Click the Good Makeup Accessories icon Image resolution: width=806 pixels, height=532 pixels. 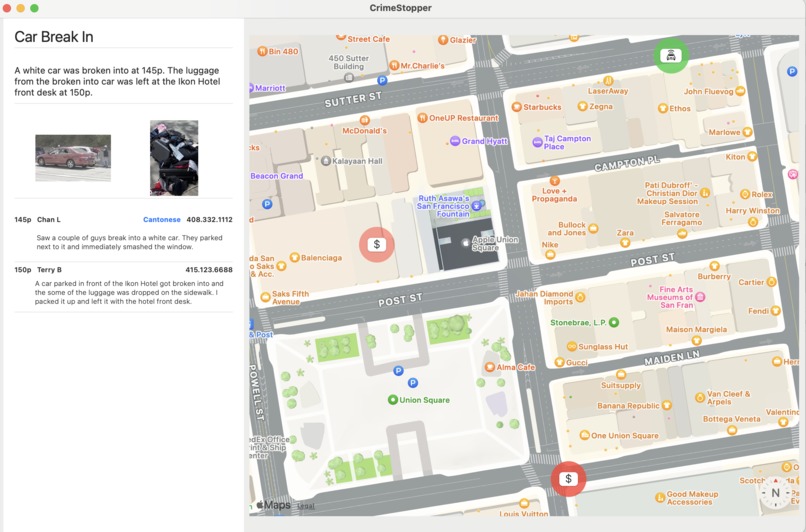(660, 497)
